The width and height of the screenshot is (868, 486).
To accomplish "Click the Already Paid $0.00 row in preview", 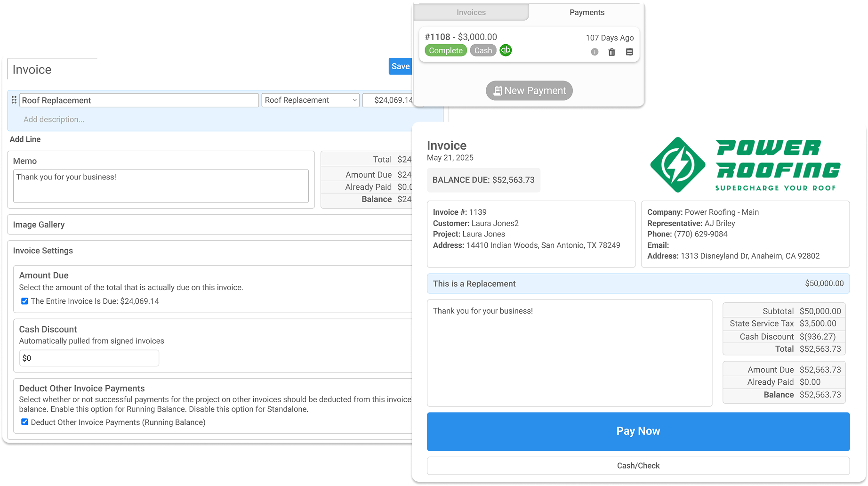I will coord(784,382).
